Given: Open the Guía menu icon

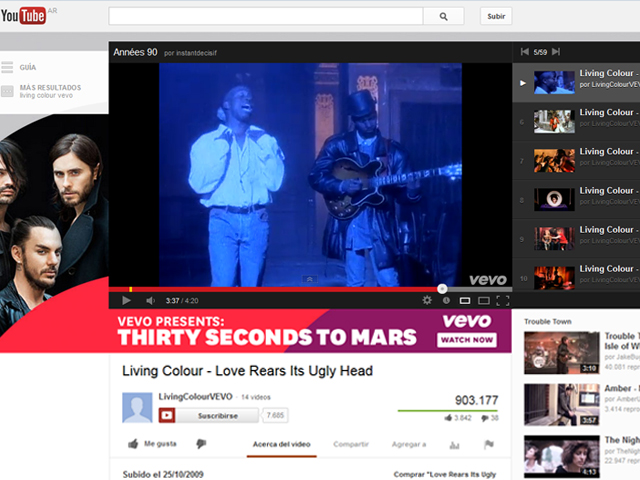Looking at the screenshot, I should pos(7,67).
